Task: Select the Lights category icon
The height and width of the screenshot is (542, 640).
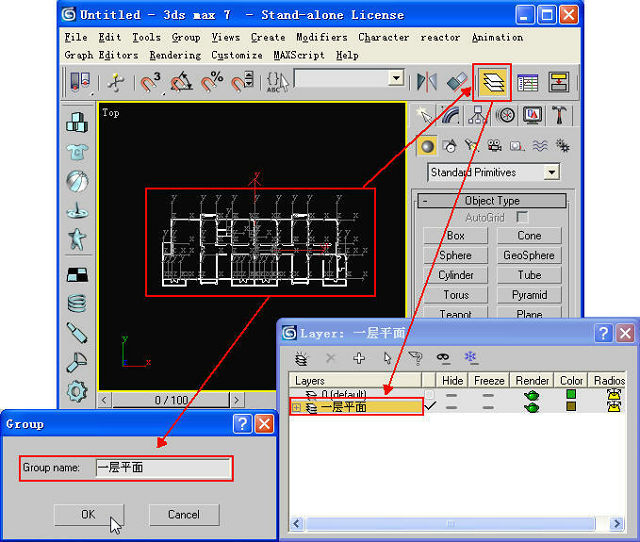Action: tap(472, 146)
